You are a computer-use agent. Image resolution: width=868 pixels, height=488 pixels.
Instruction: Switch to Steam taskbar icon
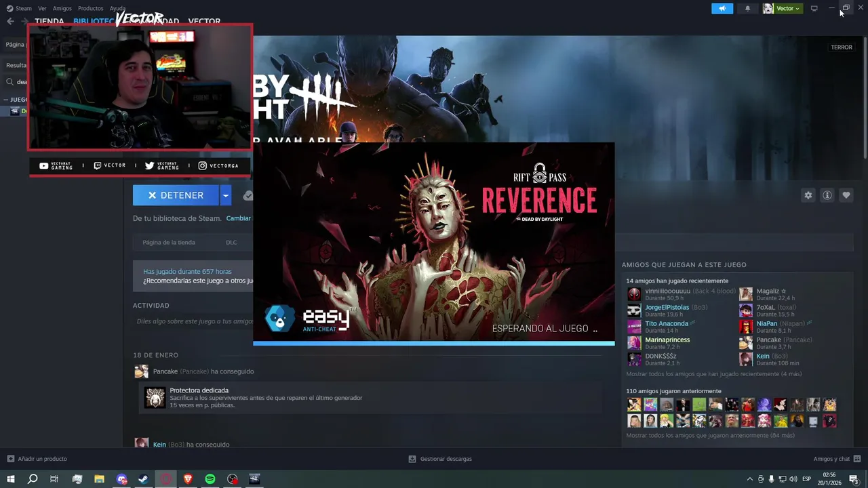pos(144,479)
